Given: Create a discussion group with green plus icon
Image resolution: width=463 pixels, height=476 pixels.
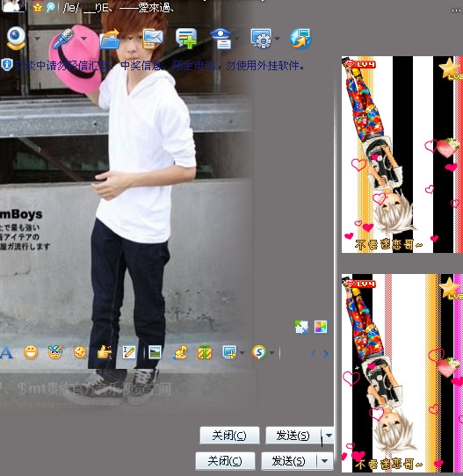Looking at the screenshot, I should (x=186, y=39).
